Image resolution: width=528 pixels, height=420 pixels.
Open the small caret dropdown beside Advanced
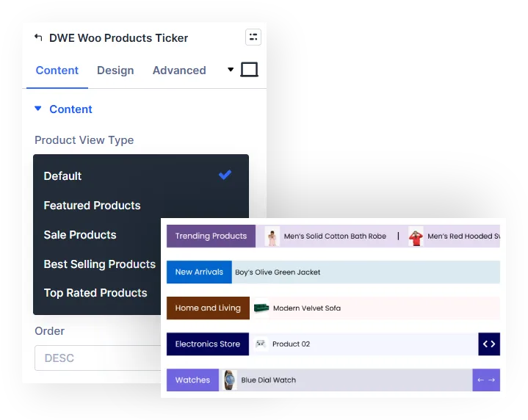231,69
